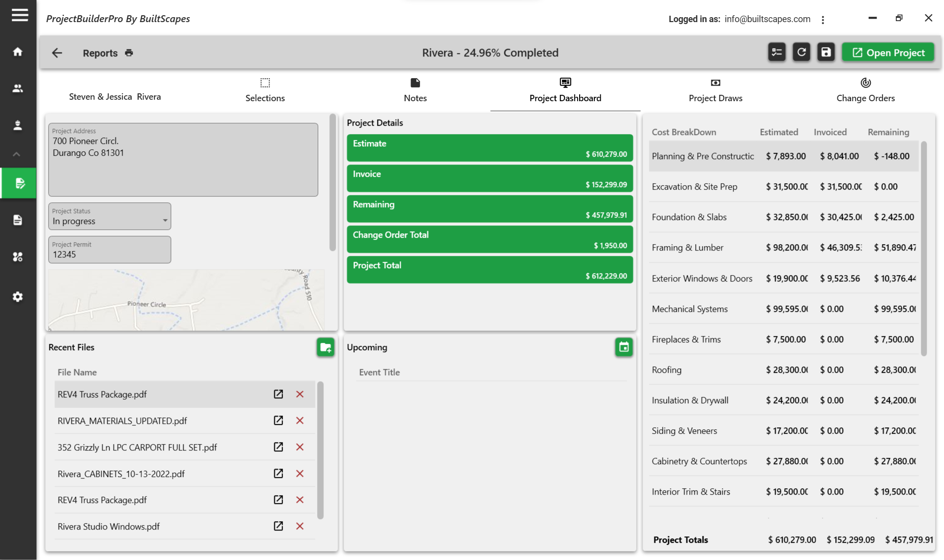The height and width of the screenshot is (560, 944).
Task: Open RIVERA_MATERIALS_UPDATED.pdf in external viewer
Action: pos(278,420)
